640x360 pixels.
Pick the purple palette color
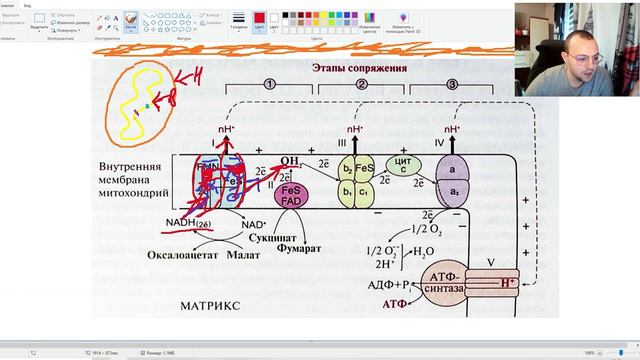click(355, 15)
